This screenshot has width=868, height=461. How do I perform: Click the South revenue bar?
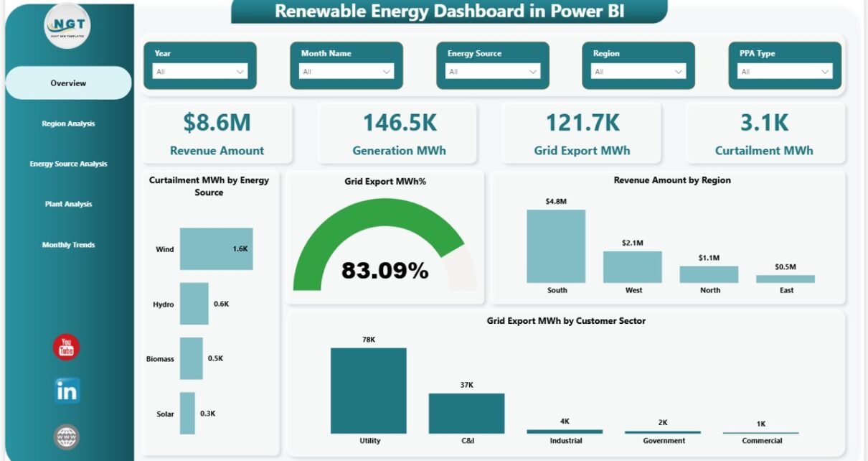click(x=556, y=246)
